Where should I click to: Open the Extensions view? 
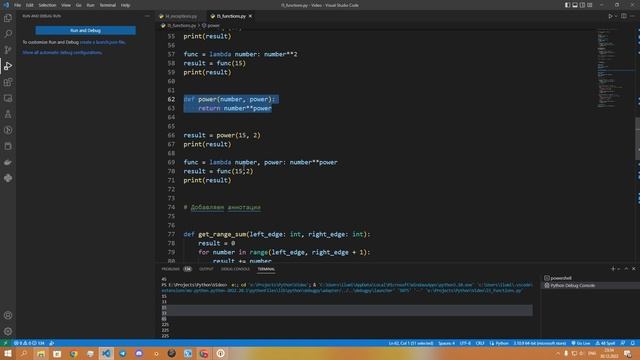[8, 82]
